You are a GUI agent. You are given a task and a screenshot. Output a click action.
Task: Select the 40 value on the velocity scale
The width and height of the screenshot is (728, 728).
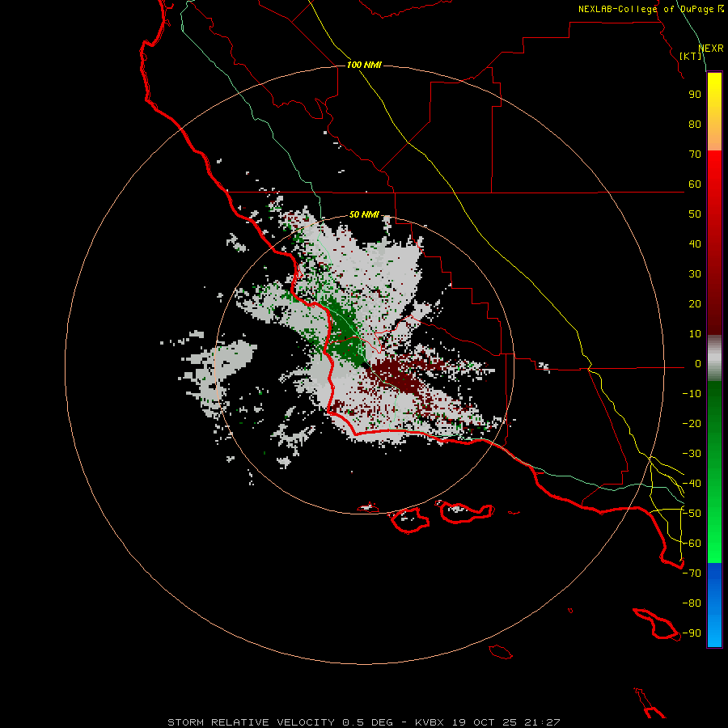click(695, 243)
